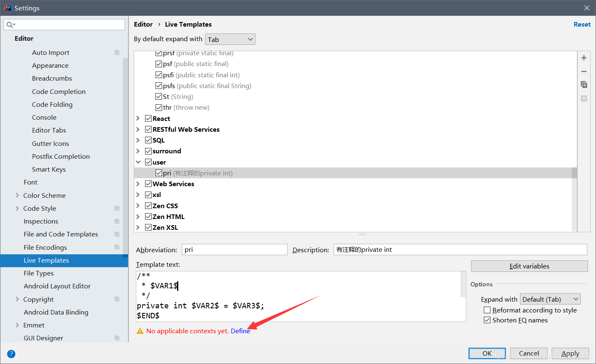Click the project-level icon beside Code Style
This screenshot has height=364, width=596.
point(117,209)
